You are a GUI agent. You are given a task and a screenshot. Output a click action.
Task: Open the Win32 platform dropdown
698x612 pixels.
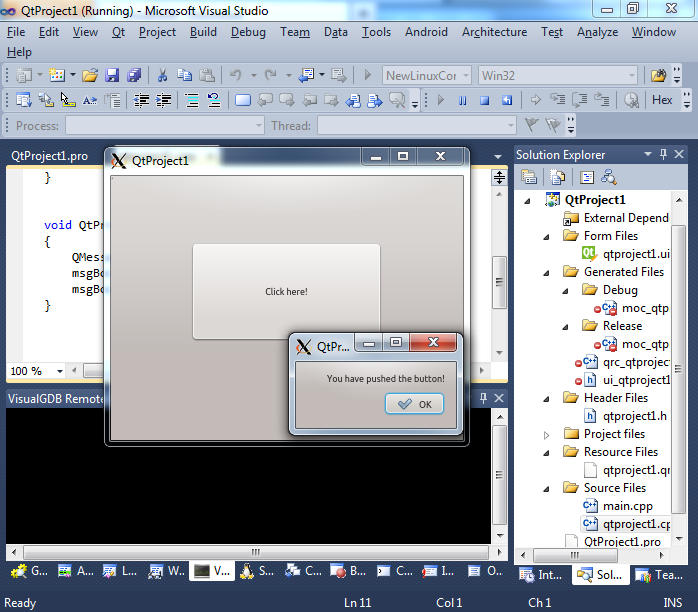(x=632, y=76)
